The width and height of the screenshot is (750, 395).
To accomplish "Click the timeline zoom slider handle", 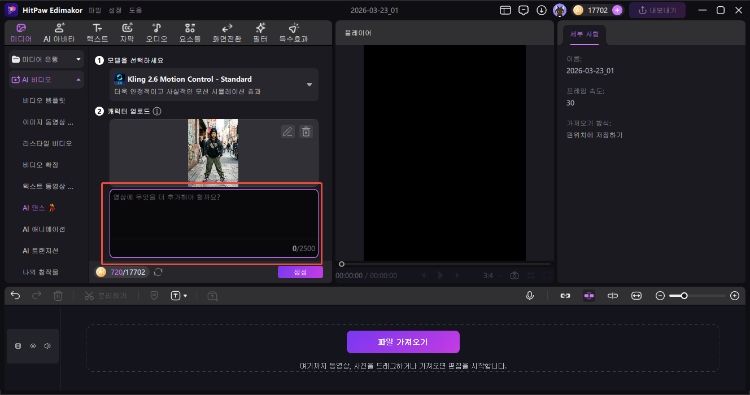I will point(684,296).
